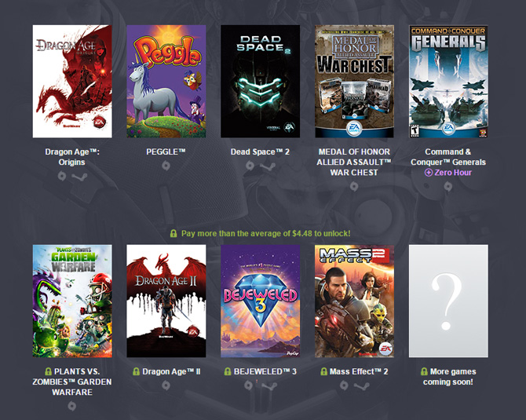The width and height of the screenshot is (526, 420).
Task: Click the lock icon beside the pay-more-than-average message
Action: (x=174, y=233)
